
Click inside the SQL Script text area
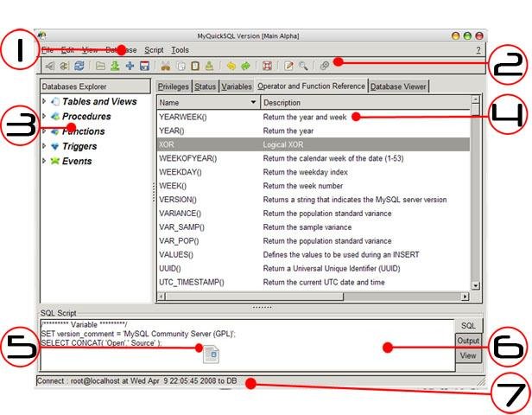click(x=247, y=345)
